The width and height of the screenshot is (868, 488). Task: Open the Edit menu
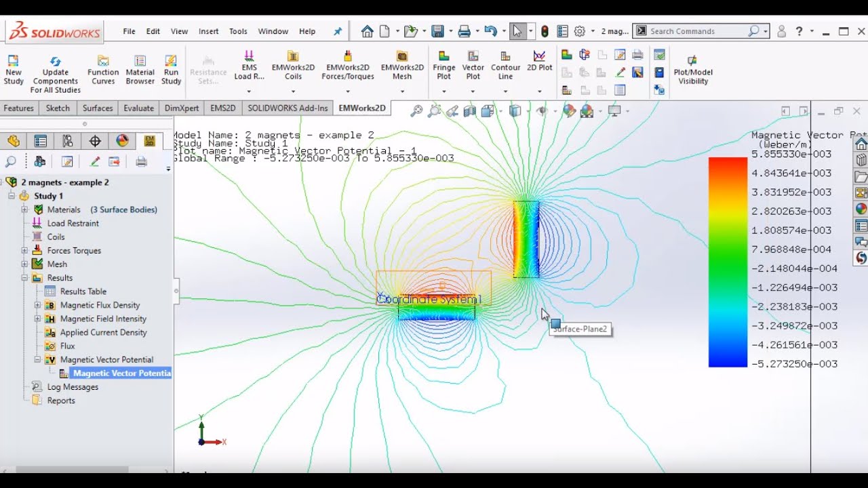pyautogui.click(x=153, y=31)
